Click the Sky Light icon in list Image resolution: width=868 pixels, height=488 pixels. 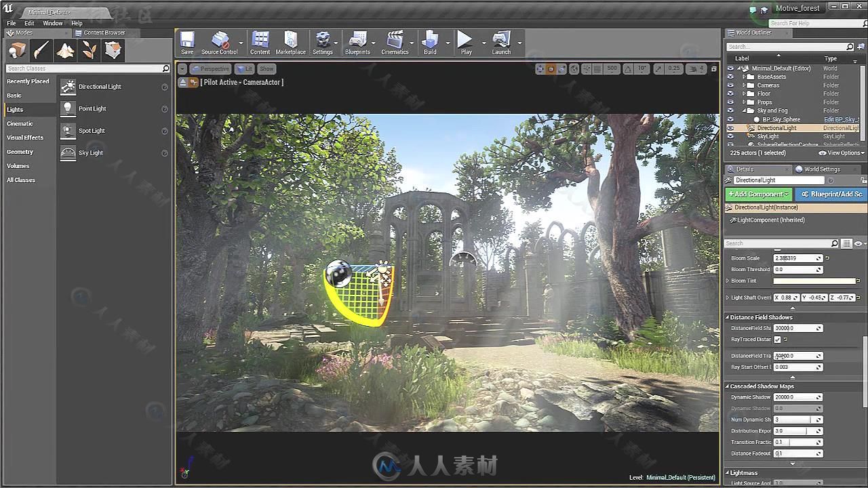tap(68, 152)
